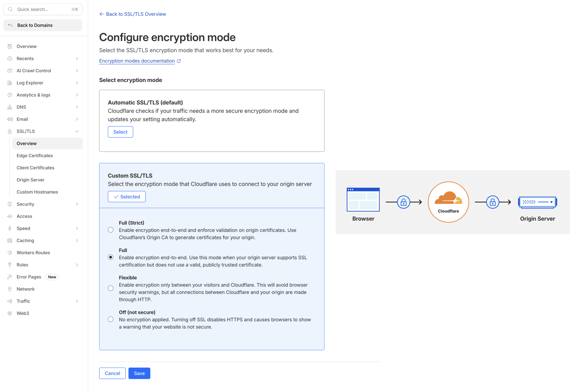Open the Encryption modes documentation link
Viewport: 586px width, 392px height.
point(137,61)
